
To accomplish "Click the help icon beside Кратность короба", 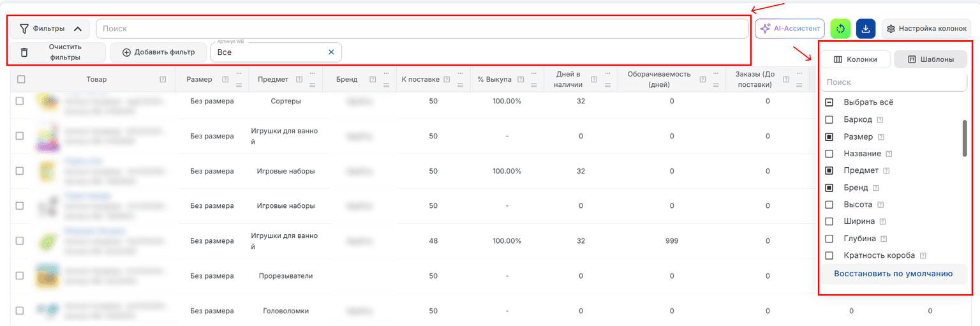I will click(923, 256).
